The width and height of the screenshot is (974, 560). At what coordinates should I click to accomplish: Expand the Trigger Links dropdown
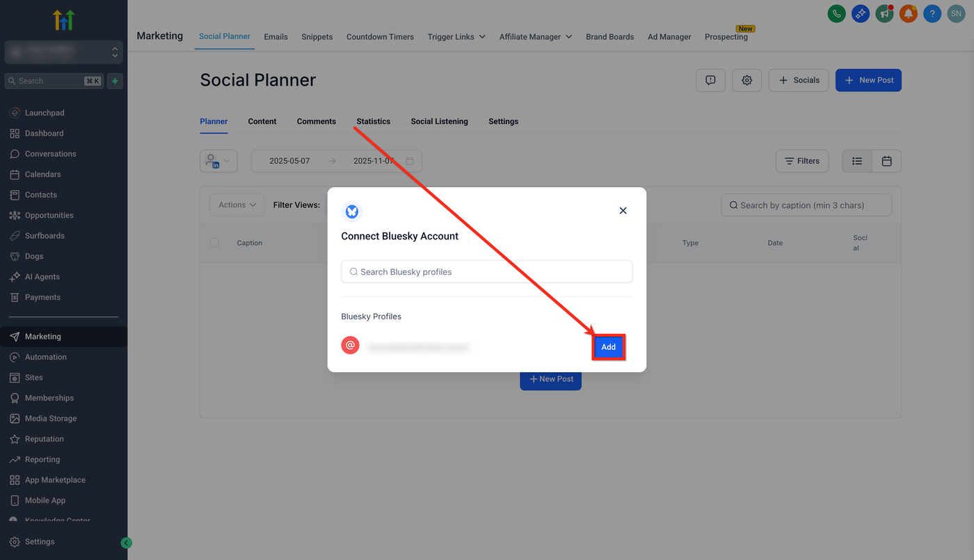456,37
